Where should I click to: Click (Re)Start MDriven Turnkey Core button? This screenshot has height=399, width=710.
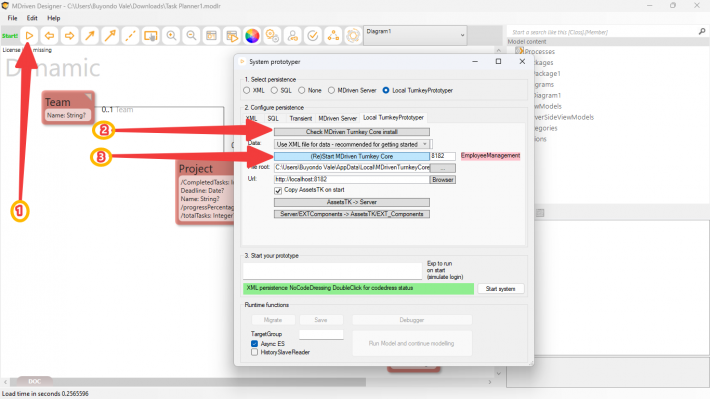[352, 156]
